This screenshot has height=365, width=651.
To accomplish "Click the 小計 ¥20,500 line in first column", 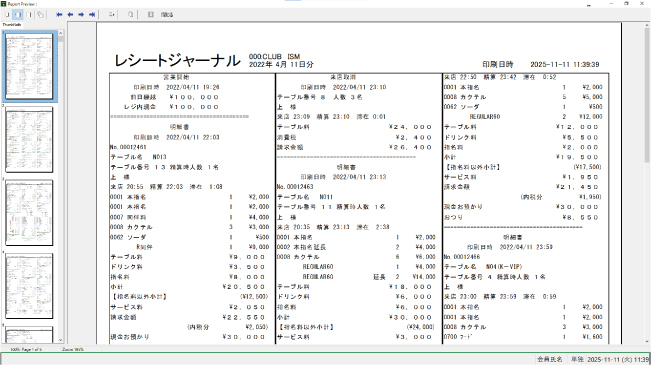I will point(188,287).
